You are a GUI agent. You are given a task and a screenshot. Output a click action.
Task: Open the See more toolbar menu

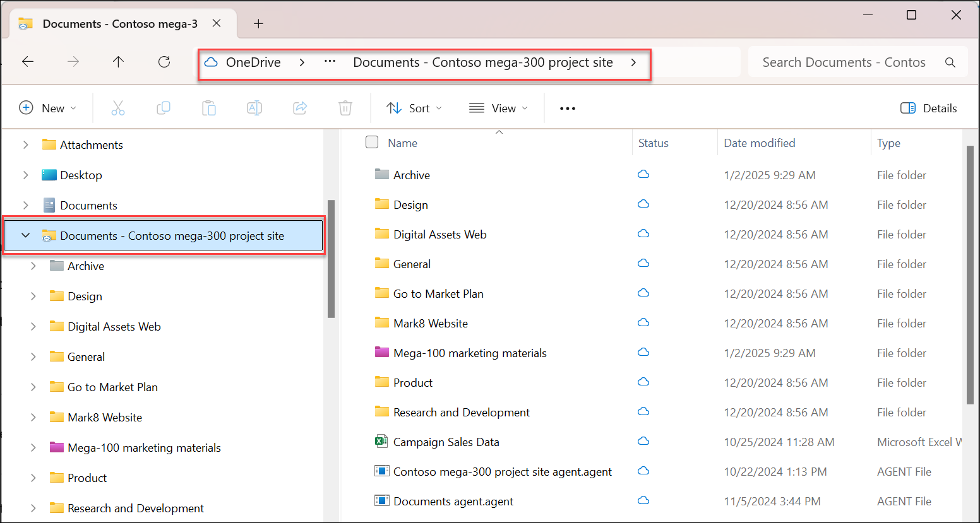click(x=567, y=108)
